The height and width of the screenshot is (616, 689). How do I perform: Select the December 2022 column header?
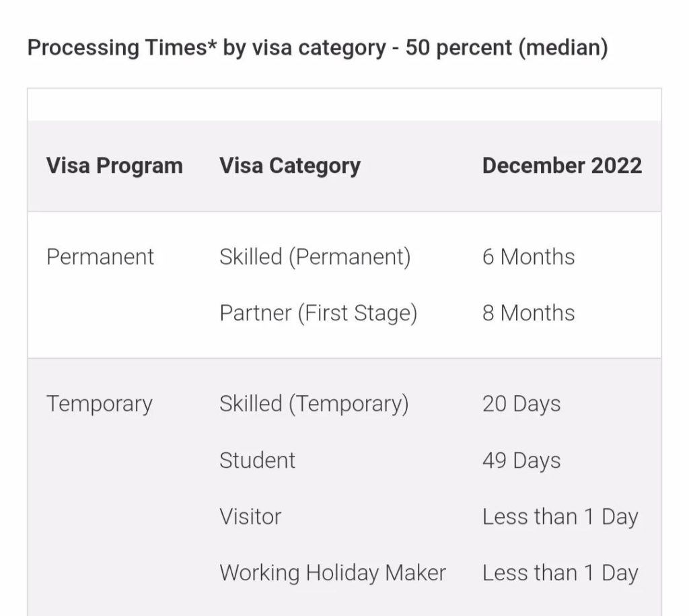562,166
